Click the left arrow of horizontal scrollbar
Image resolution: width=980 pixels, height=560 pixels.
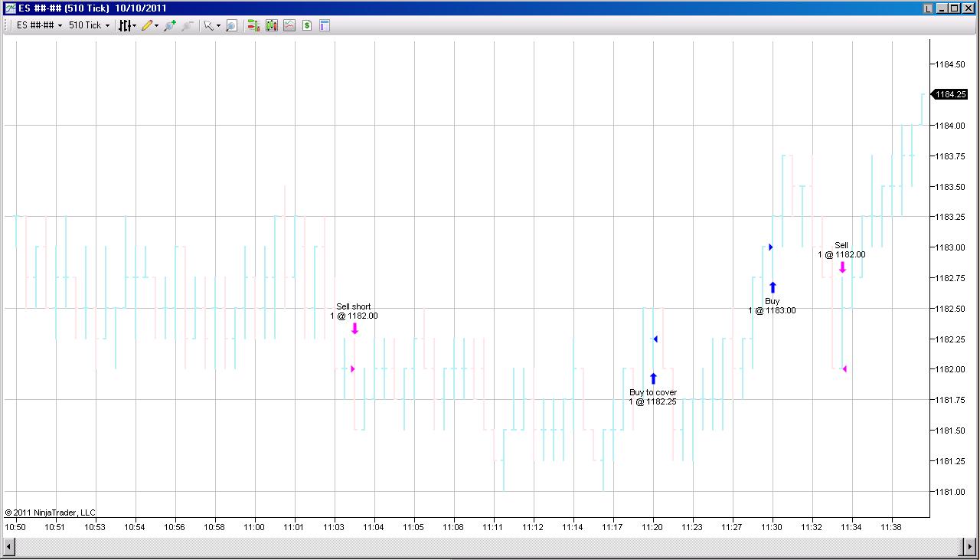point(9,546)
